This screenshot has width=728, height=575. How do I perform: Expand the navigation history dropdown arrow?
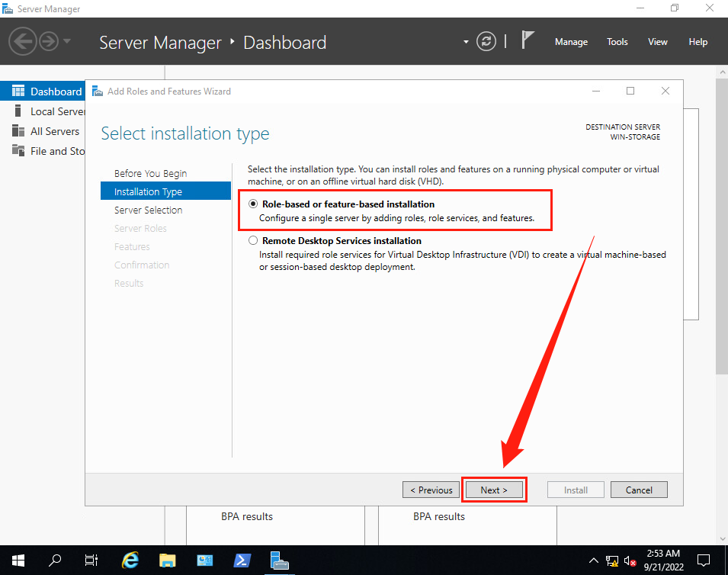click(x=67, y=42)
